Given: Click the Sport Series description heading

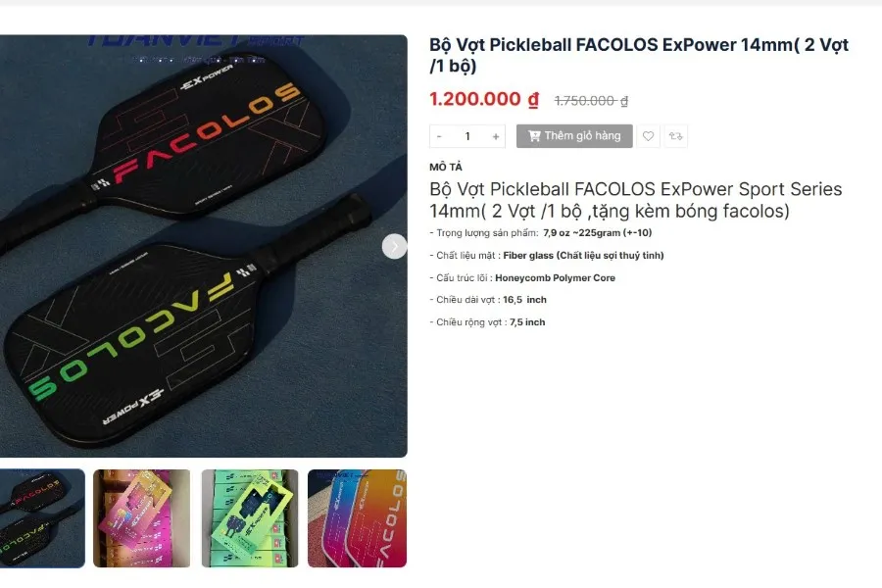Looking at the screenshot, I should tap(636, 200).
